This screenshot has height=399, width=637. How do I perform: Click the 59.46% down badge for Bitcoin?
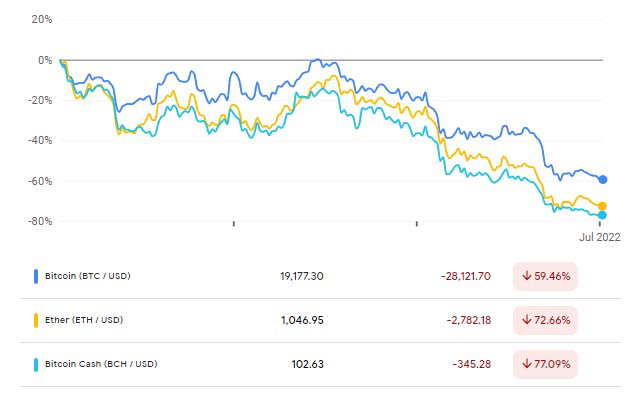[545, 276]
